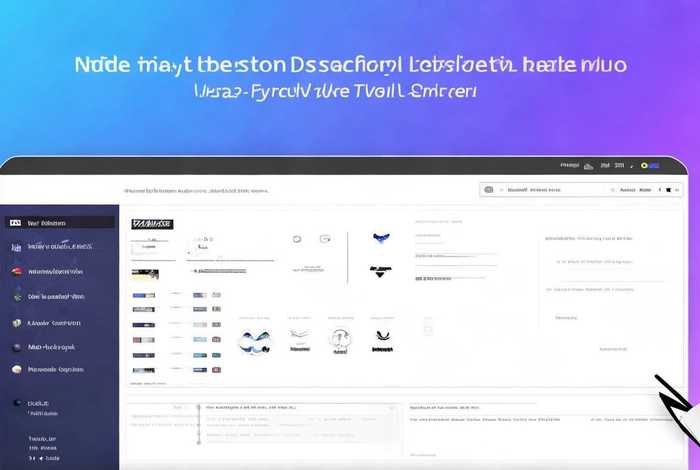Screen dimensions: 700x470
Task: Click the red icon in the left sidebar
Action: (x=15, y=271)
